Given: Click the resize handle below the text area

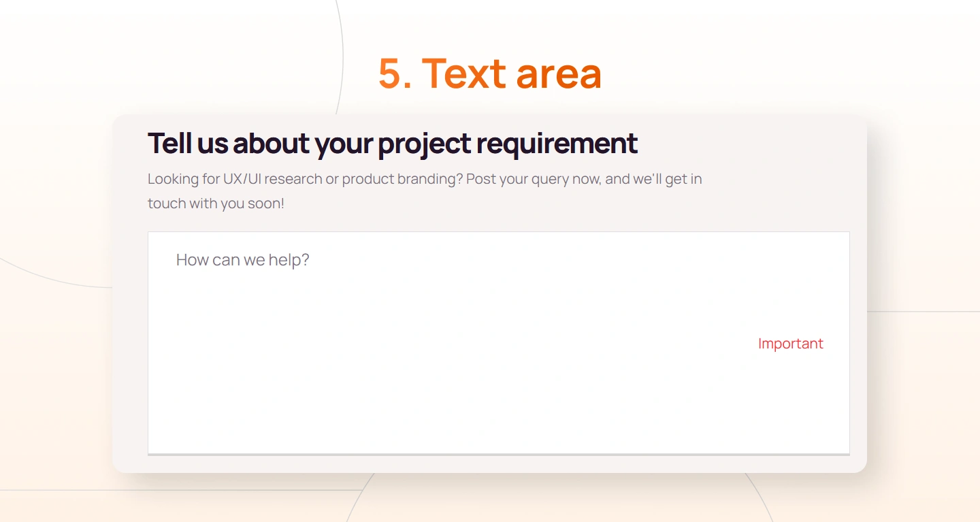Looking at the screenshot, I should [x=498, y=452].
